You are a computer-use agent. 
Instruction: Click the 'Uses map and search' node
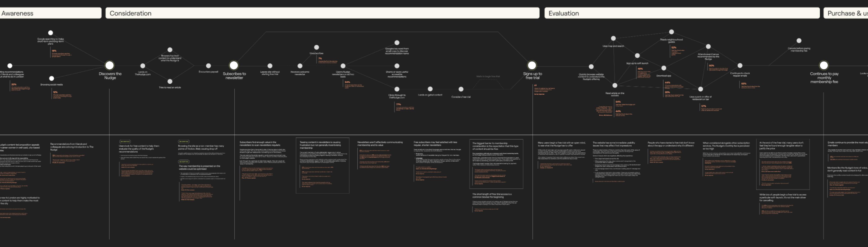[613, 38]
